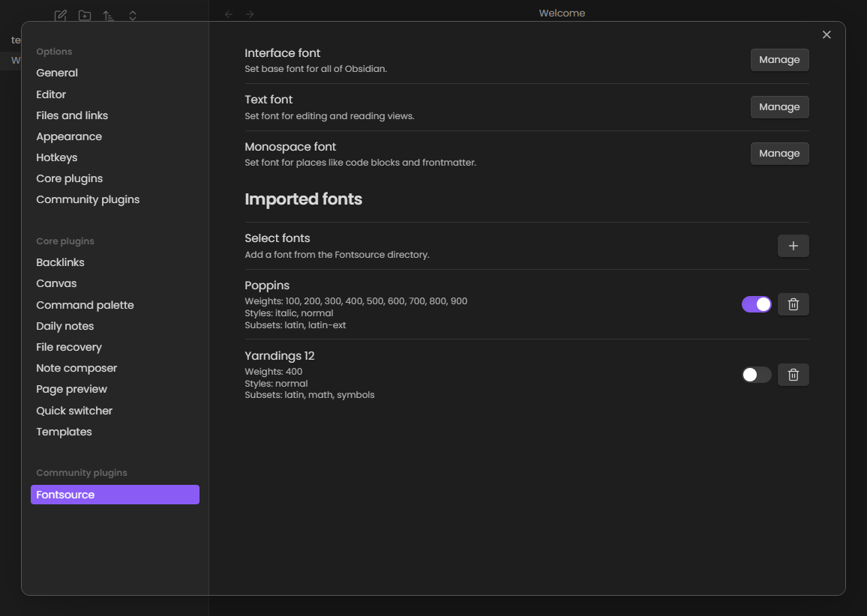Viewport: 867px width, 616px height.
Task: Click the navigate forward arrow
Action: point(250,14)
